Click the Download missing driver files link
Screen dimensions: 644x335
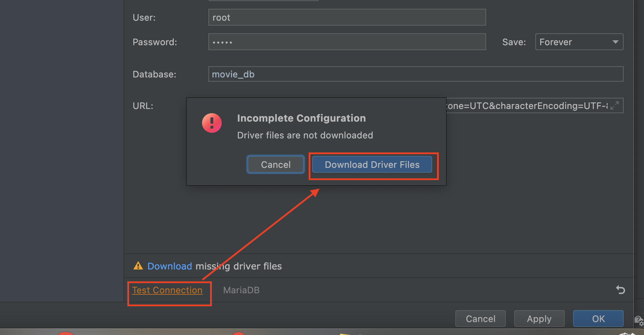[x=169, y=266]
